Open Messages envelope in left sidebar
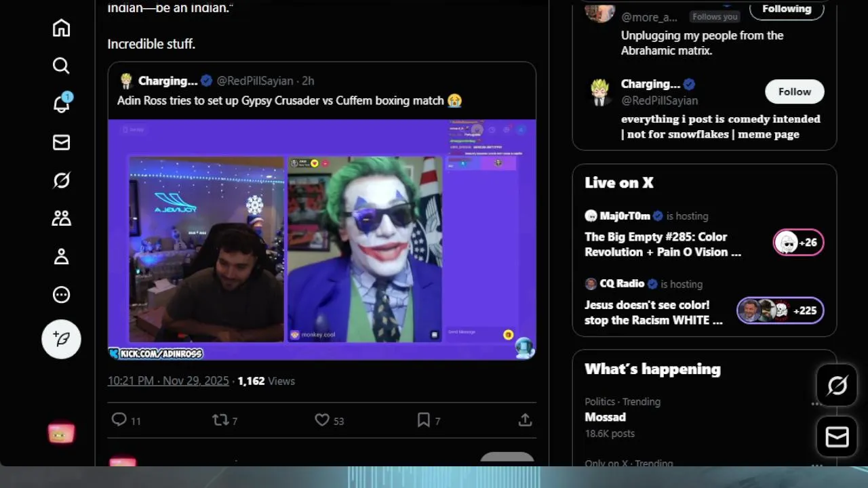Screen dimensions: 868x488 [x=61, y=142]
